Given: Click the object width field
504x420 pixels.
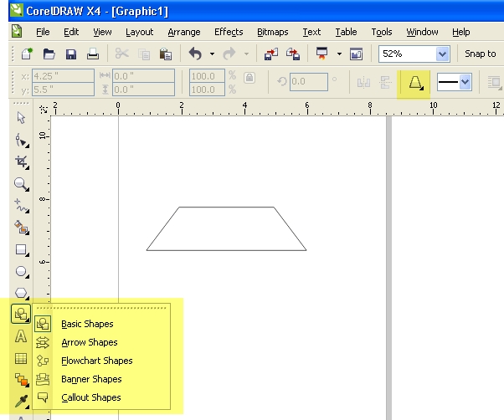Looking at the screenshot, I should pyautogui.click(x=144, y=76).
